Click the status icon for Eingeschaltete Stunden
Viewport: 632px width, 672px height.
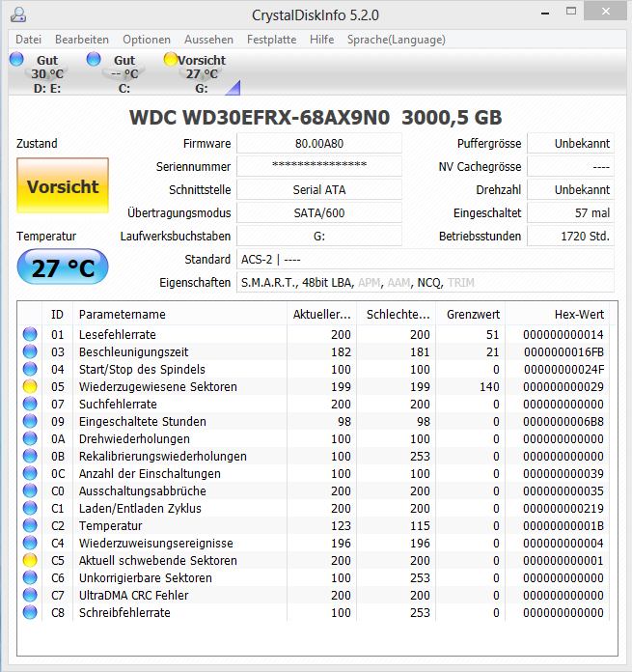click(x=30, y=421)
